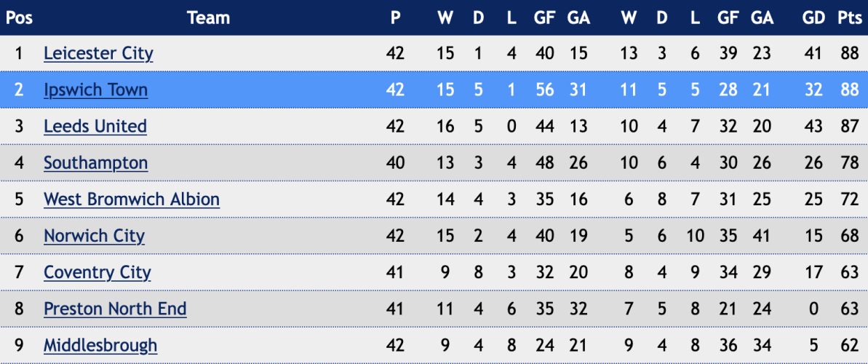
Task: Open the Norwich City team link
Action: (94, 236)
